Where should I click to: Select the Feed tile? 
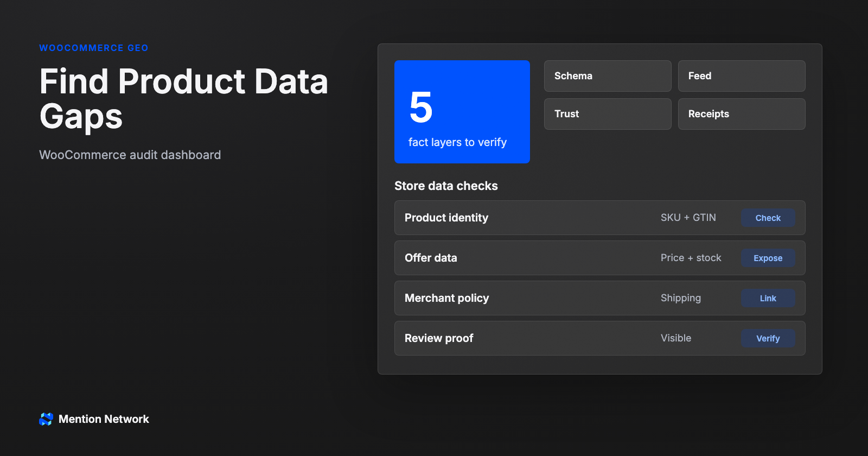click(x=742, y=76)
